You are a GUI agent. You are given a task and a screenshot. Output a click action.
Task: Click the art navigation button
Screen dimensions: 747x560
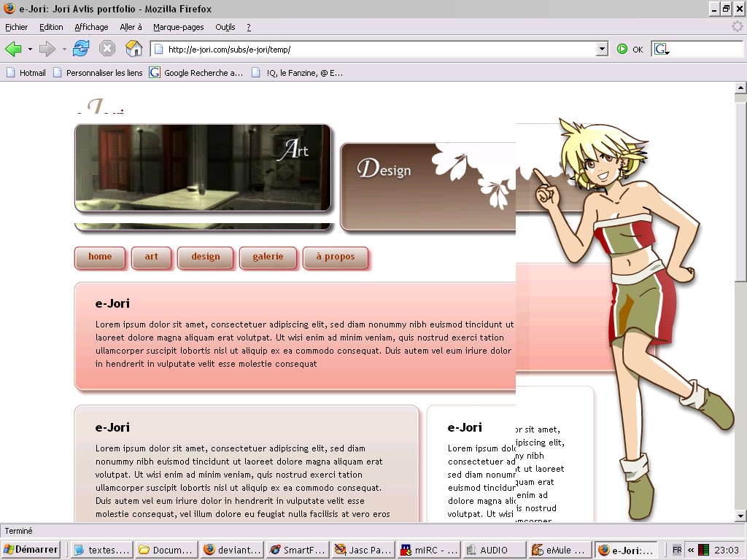point(152,257)
